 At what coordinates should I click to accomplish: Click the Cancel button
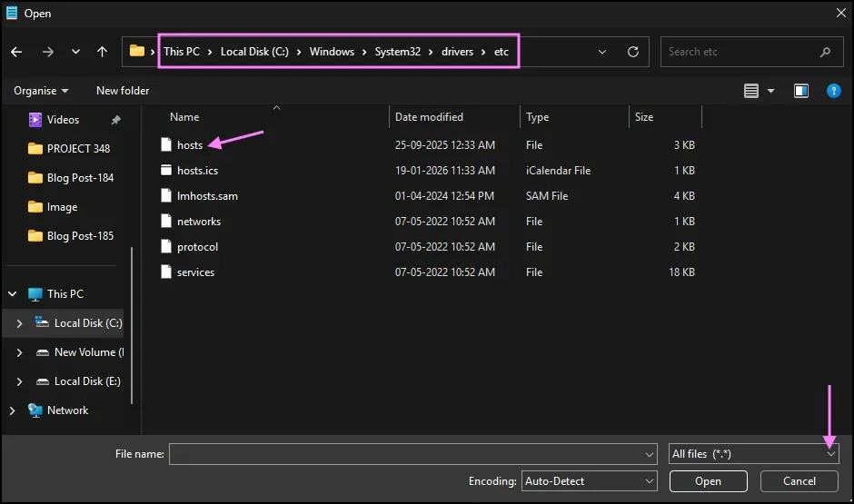799,481
